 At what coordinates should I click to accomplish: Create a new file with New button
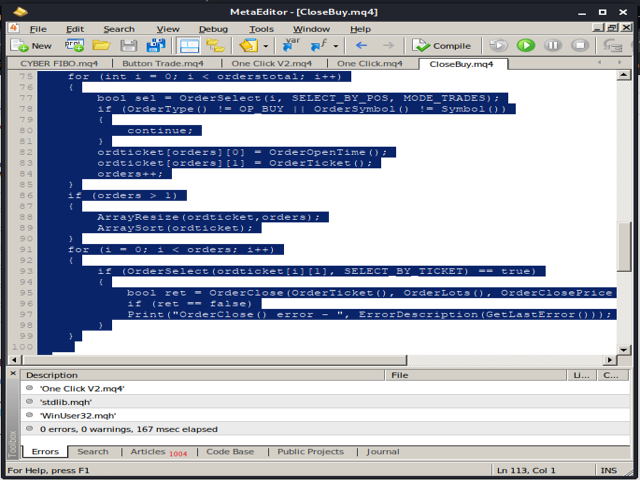(31, 46)
